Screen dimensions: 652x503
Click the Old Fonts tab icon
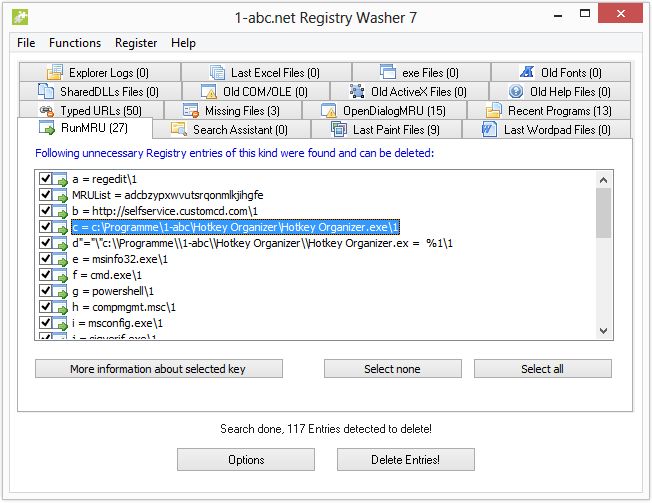pos(528,73)
